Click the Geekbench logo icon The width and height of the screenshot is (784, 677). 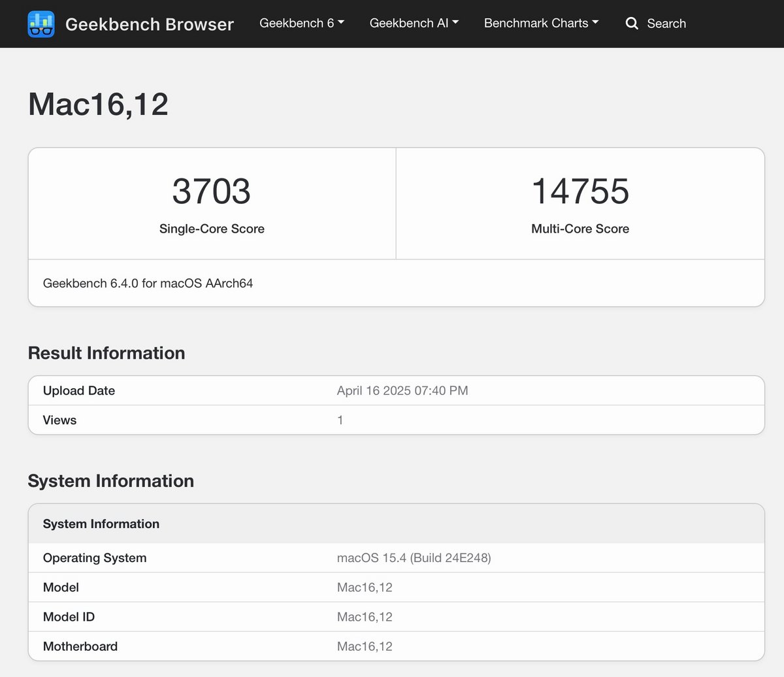point(41,24)
